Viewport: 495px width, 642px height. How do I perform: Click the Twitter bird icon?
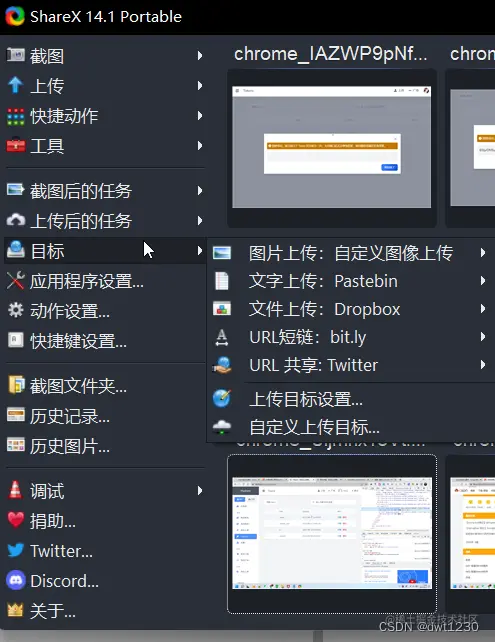pos(16,550)
